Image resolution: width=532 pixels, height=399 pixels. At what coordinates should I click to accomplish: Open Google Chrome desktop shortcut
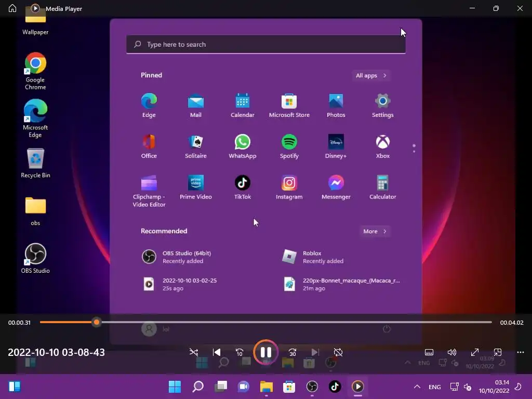pyautogui.click(x=35, y=71)
